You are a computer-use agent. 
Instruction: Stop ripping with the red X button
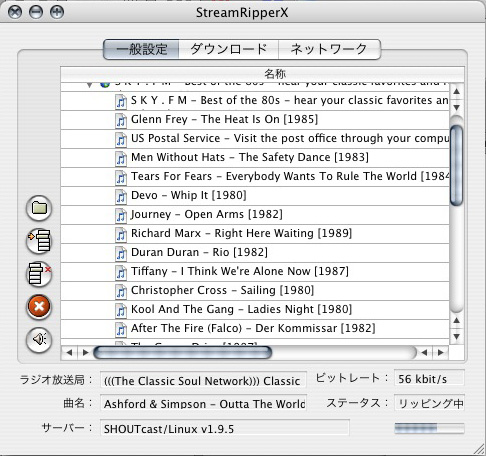coord(39,307)
